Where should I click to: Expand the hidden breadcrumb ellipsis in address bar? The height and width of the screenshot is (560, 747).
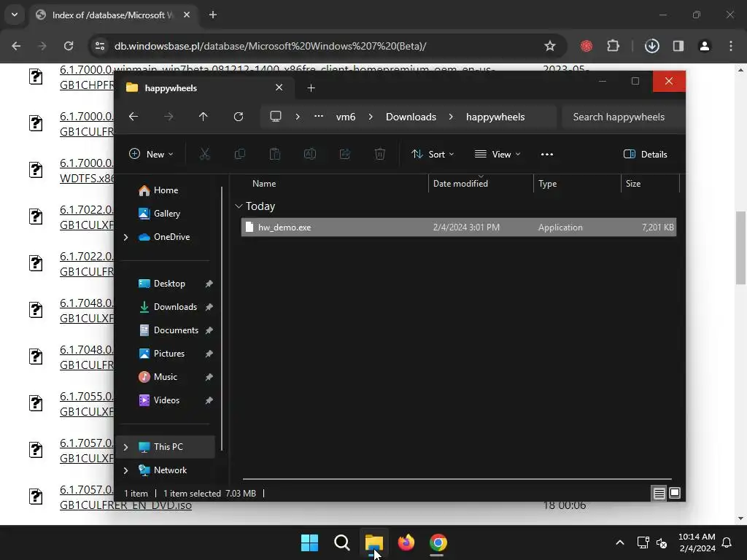pos(319,116)
